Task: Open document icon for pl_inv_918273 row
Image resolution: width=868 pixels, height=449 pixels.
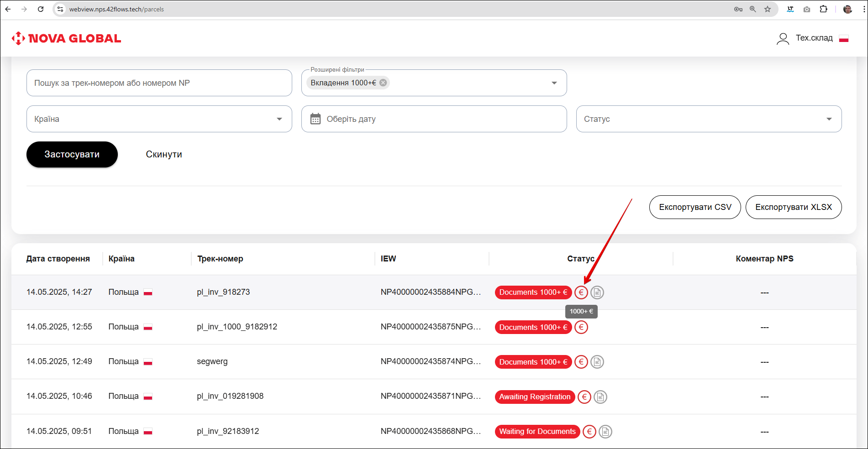Action: (597, 292)
